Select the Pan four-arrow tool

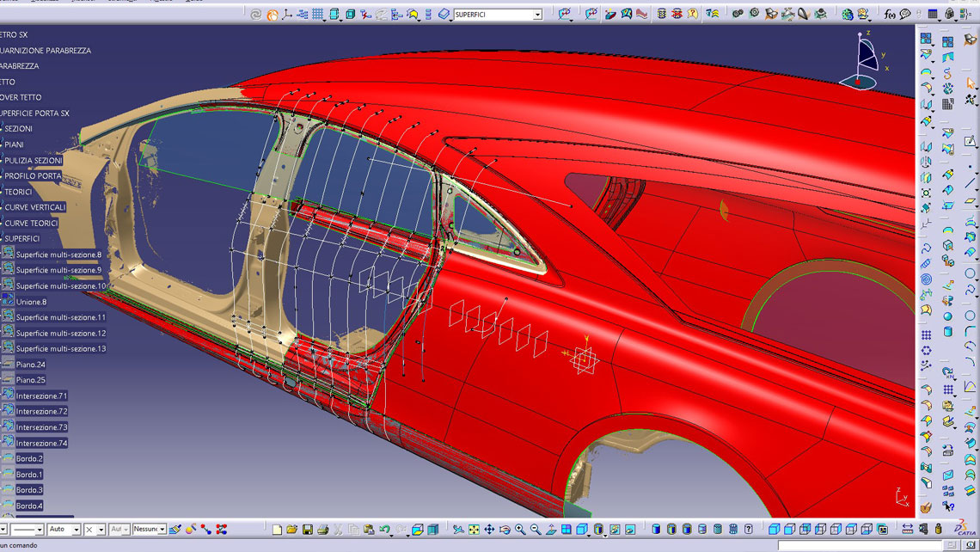[489, 530]
